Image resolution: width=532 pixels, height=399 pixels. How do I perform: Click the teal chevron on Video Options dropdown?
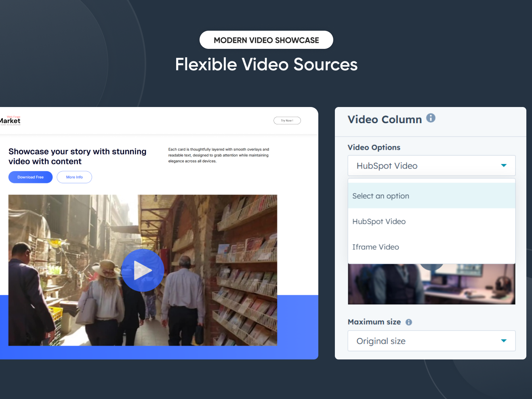(504, 165)
